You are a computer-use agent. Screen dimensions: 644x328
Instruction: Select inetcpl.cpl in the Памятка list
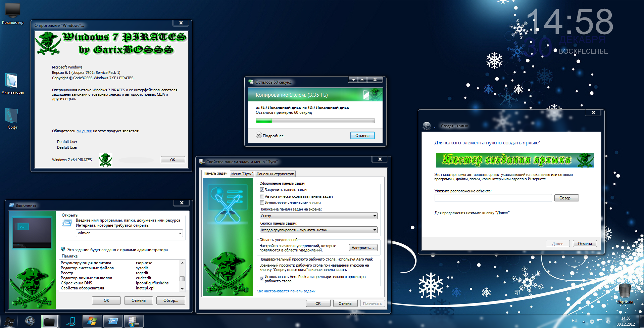pyautogui.click(x=145, y=288)
